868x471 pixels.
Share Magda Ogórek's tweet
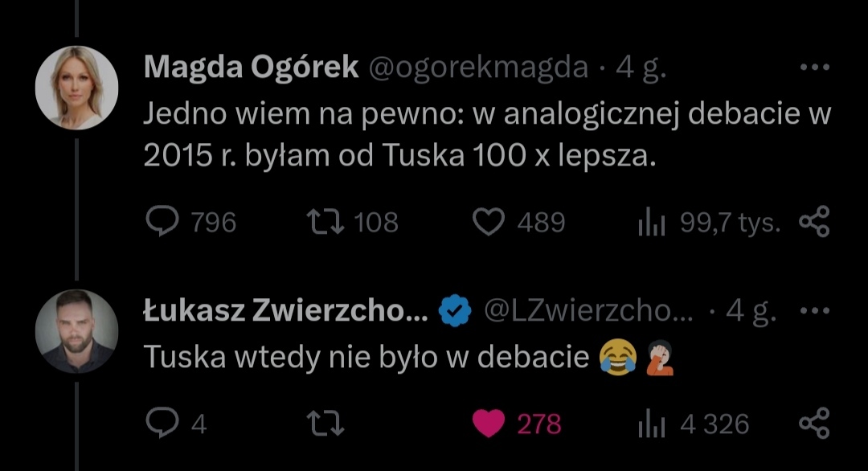[x=813, y=222]
